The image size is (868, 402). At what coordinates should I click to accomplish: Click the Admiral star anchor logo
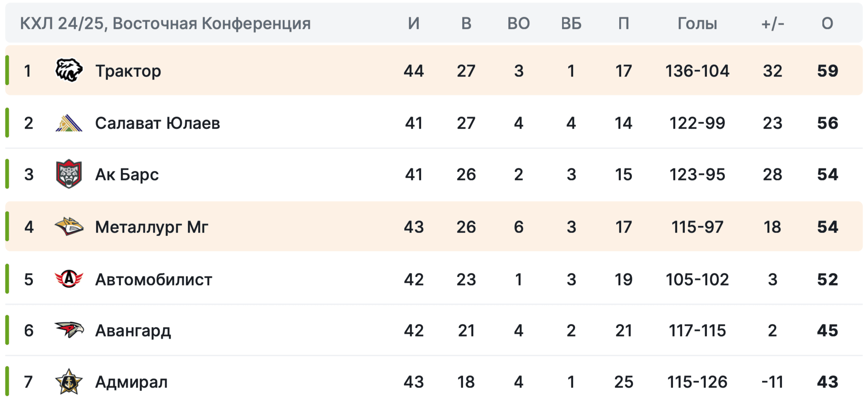click(x=69, y=381)
